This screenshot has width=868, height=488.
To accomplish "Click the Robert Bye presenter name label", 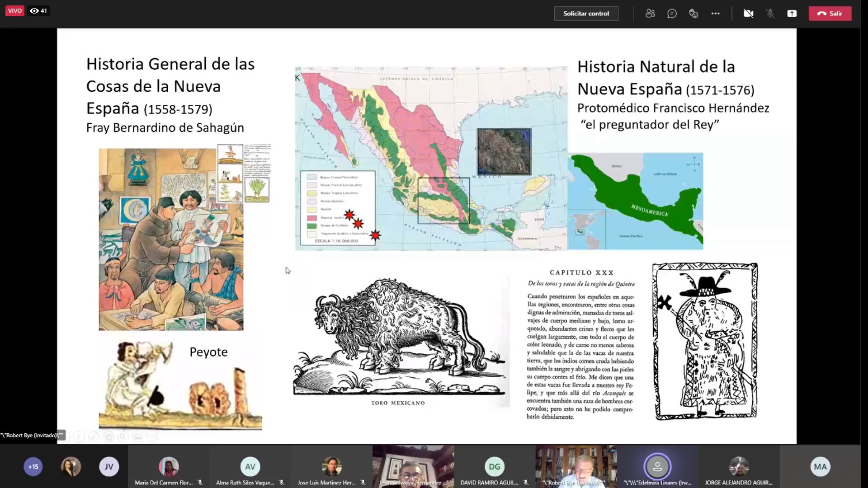I will pos(30,435).
